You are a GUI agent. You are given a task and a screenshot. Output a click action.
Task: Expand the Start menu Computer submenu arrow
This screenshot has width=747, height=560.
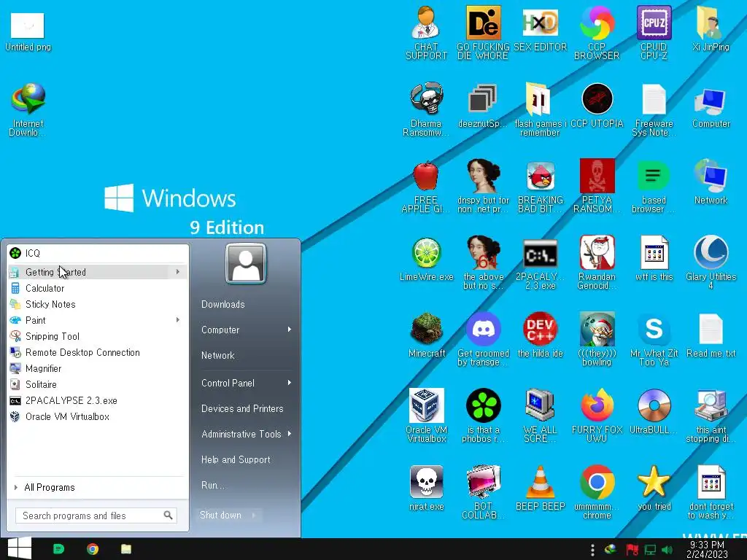click(x=289, y=330)
